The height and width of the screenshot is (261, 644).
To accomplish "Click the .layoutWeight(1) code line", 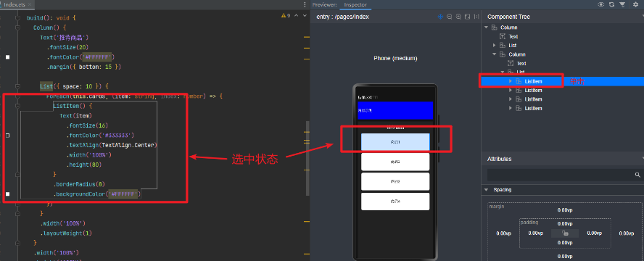I will pos(66,233).
